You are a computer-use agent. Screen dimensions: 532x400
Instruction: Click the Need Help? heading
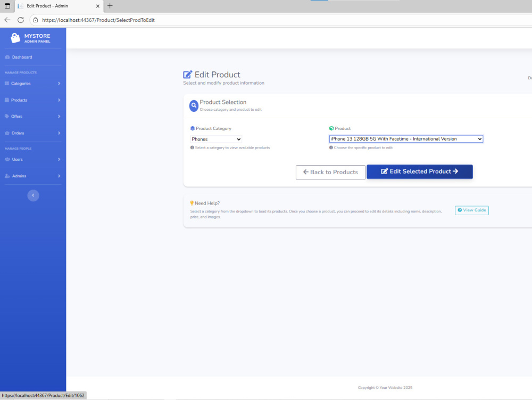[207, 203]
